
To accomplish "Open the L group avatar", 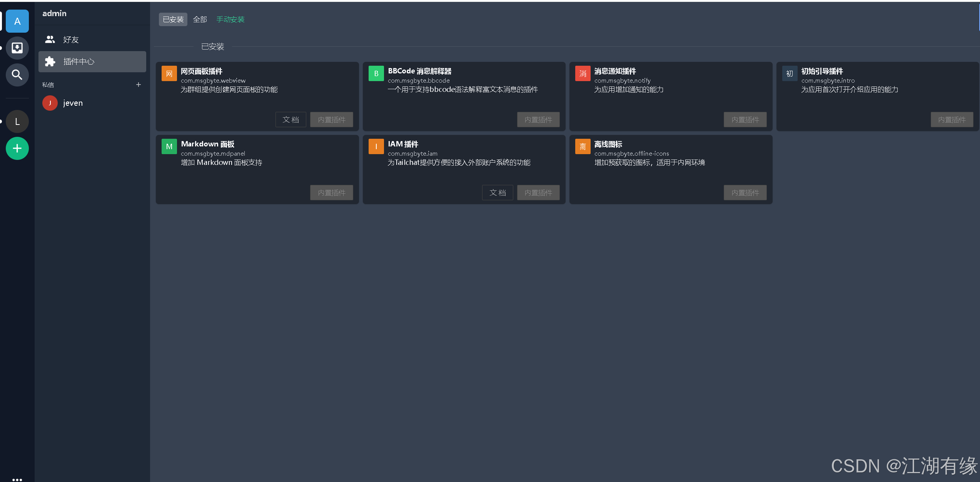I will tap(17, 122).
